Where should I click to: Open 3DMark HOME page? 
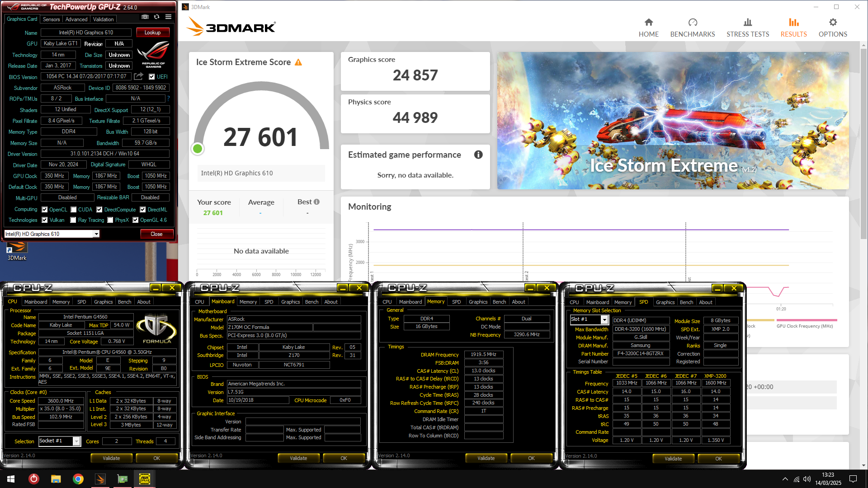pos(648,28)
